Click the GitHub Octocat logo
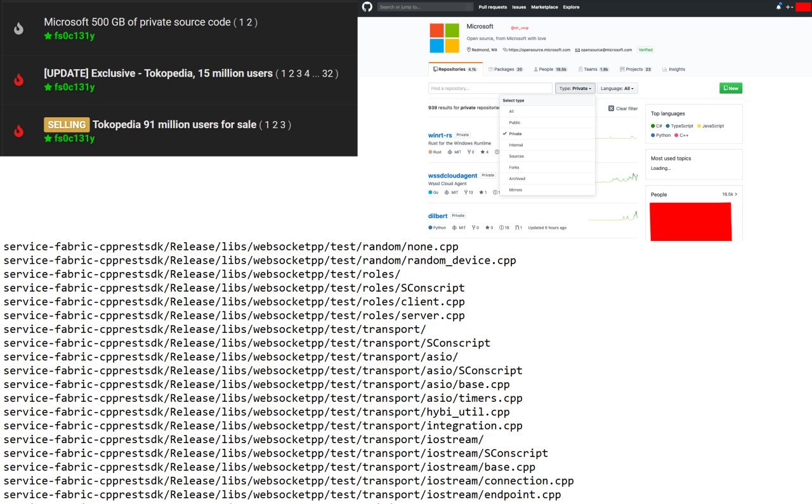Image resolution: width=812 pixels, height=504 pixels. click(x=367, y=7)
